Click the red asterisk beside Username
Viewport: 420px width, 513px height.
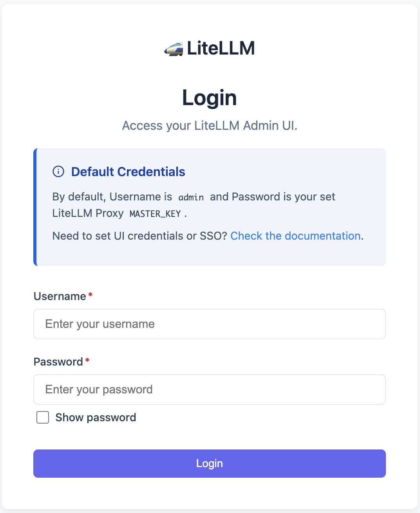pyautogui.click(x=91, y=295)
